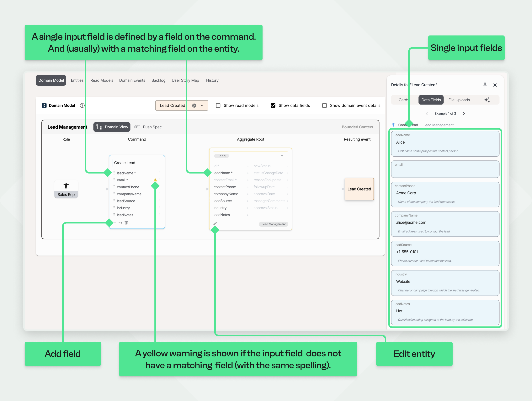The image size is (532, 401).
Task: Select the Domain Model tab
Action: pyautogui.click(x=51, y=80)
